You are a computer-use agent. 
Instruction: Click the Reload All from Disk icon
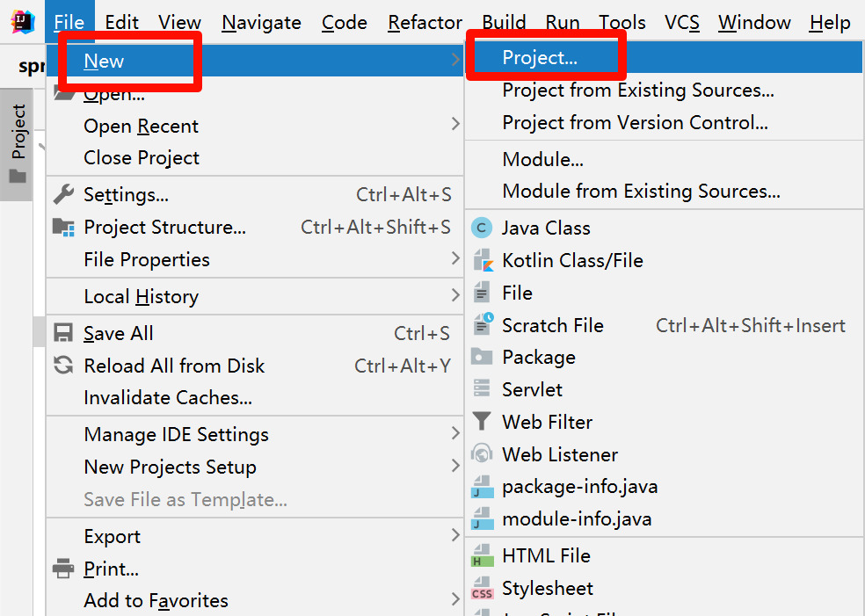coord(63,366)
